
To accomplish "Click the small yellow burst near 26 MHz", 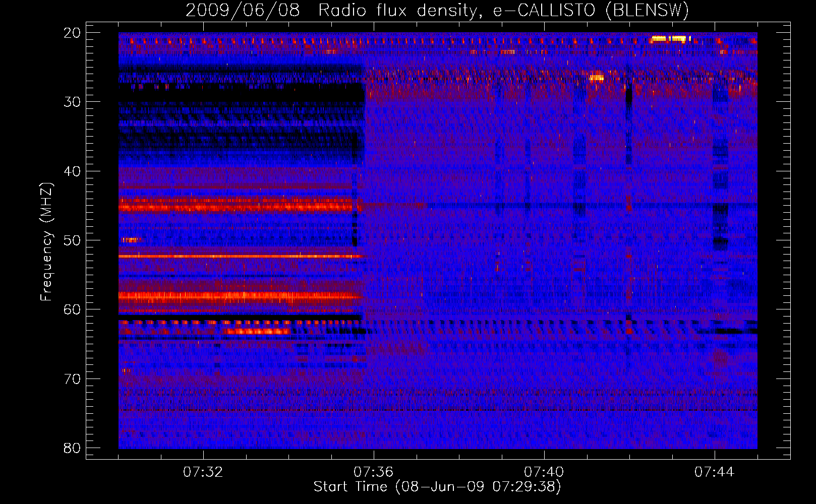I will click(596, 78).
